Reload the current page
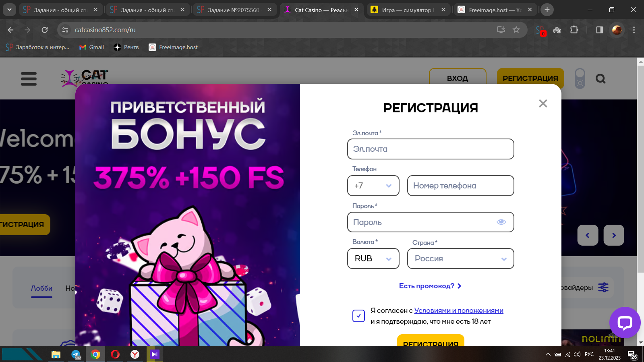 pyautogui.click(x=45, y=30)
